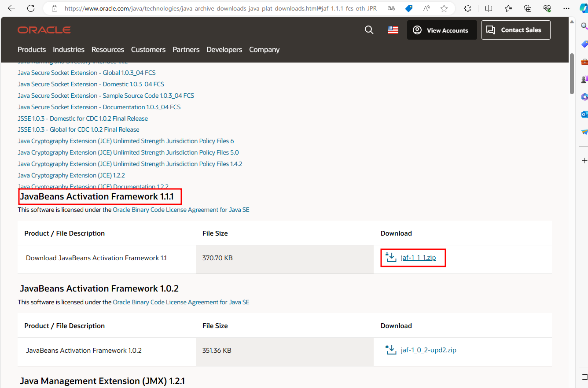Open the sidebar Games chess icon
588x388 pixels.
coord(584,79)
